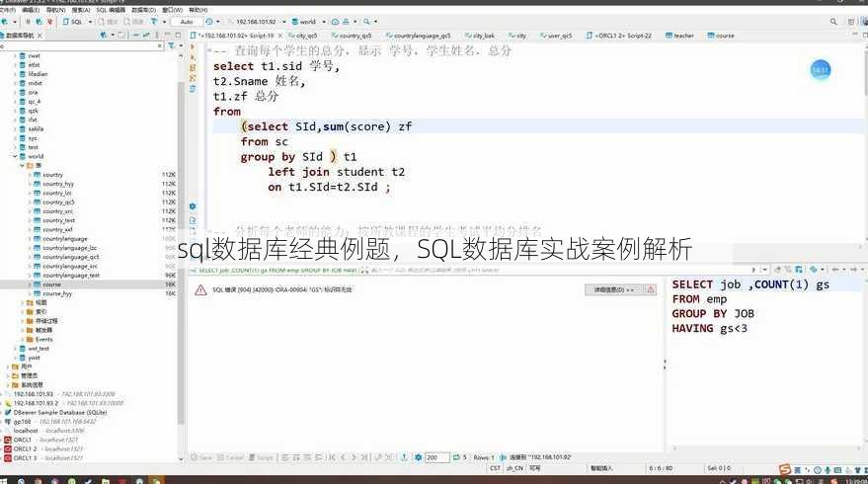
Task: Click the refresh results icon next to 5
Action: (456, 457)
